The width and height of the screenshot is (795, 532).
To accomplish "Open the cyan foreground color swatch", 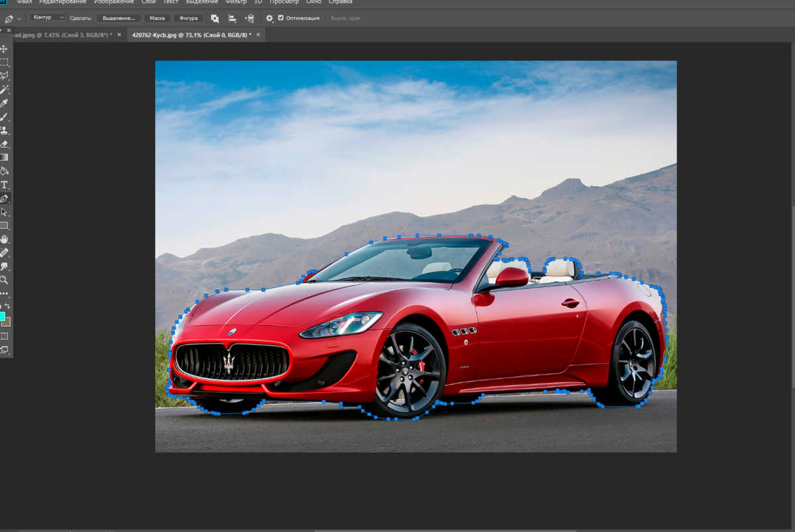I will [x=2, y=316].
